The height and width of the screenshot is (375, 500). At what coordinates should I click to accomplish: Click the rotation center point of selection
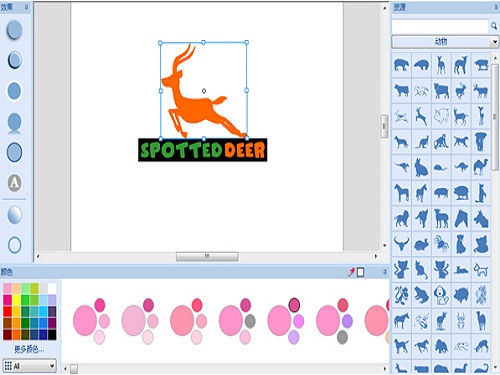(204, 91)
